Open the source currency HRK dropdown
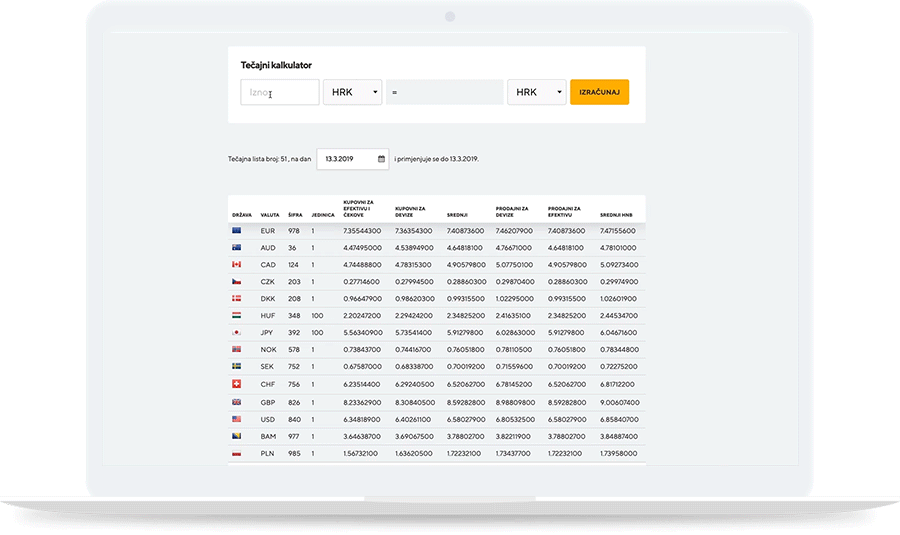The height and width of the screenshot is (535, 900). 352,92
